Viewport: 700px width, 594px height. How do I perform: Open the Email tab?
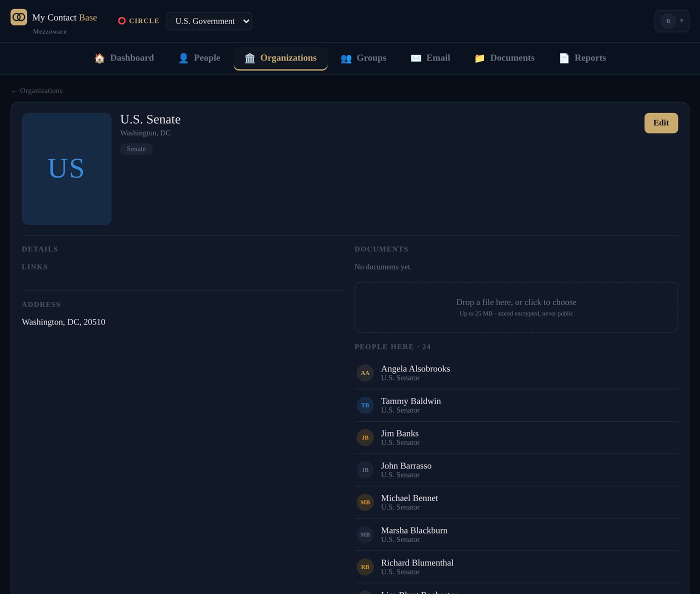pos(430,58)
